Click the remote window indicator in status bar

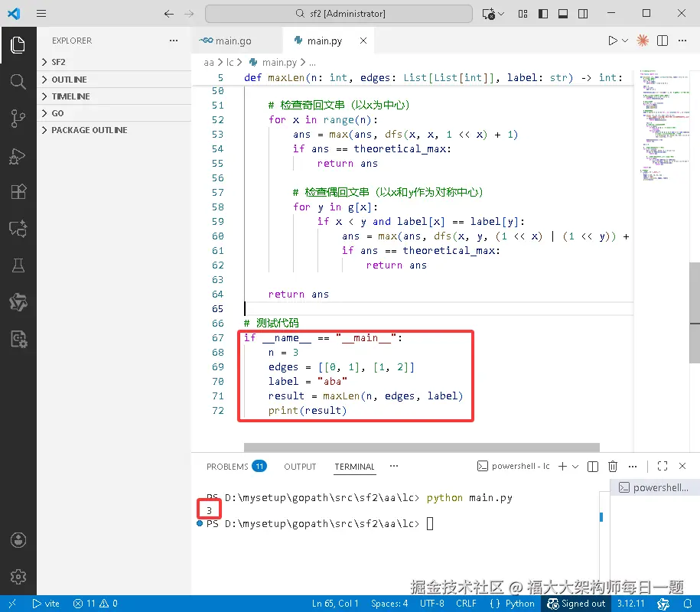click(x=12, y=604)
